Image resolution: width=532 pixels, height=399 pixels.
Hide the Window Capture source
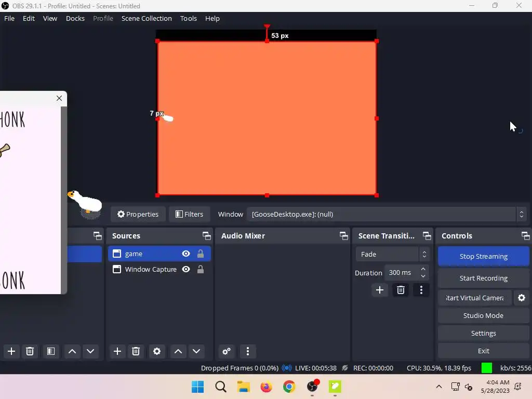pos(186,270)
